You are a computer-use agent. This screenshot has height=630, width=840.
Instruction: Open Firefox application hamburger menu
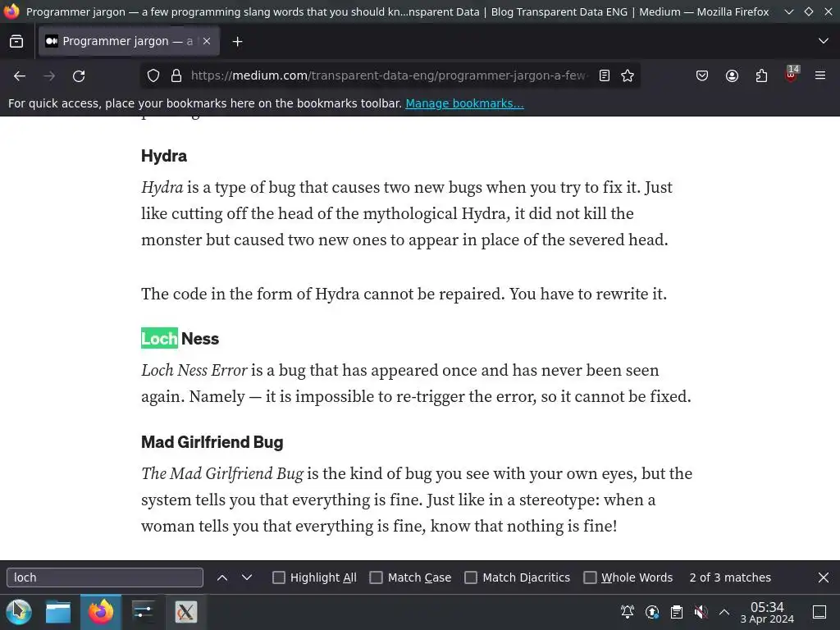[820, 76]
